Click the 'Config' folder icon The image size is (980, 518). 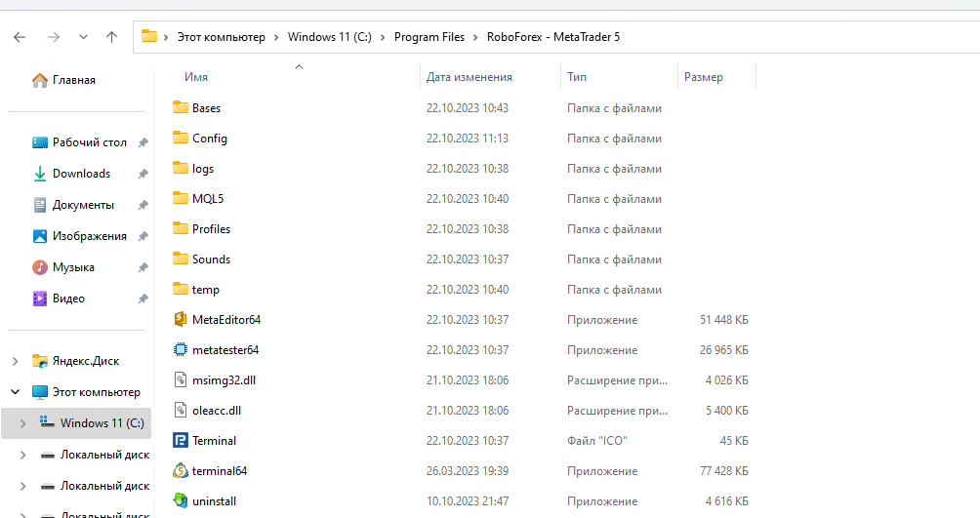[x=180, y=138]
